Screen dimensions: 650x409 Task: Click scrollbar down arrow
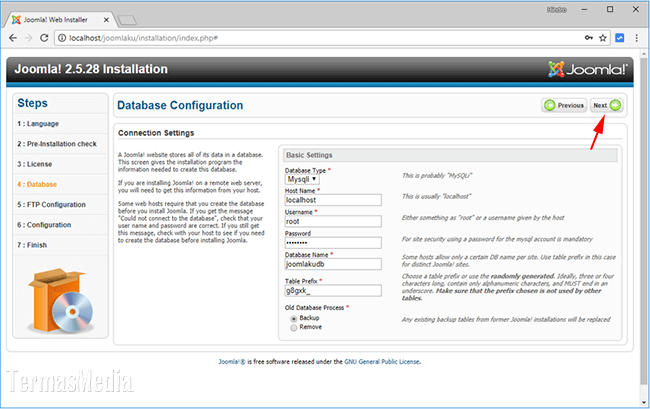click(x=644, y=402)
